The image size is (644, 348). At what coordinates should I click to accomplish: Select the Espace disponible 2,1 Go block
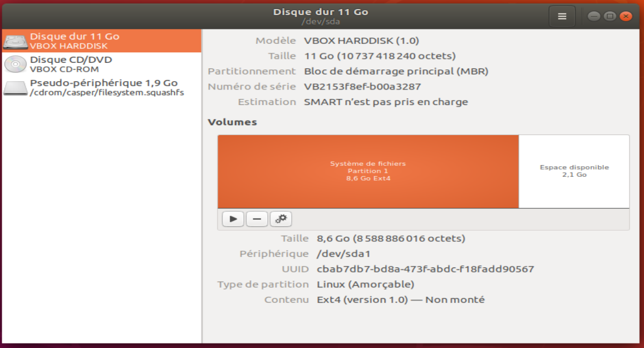tap(574, 171)
